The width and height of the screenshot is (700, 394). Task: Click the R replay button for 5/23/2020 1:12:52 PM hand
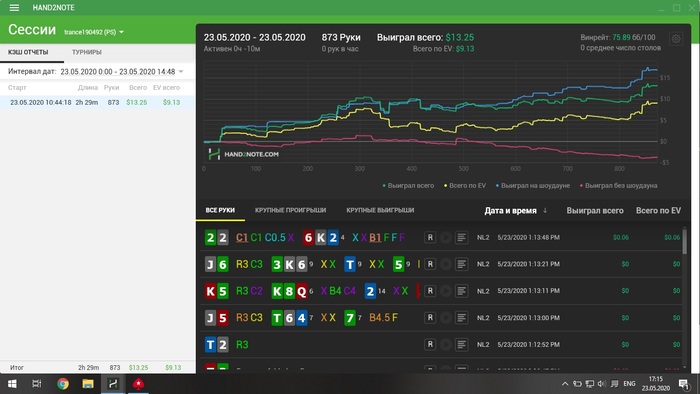(x=430, y=344)
